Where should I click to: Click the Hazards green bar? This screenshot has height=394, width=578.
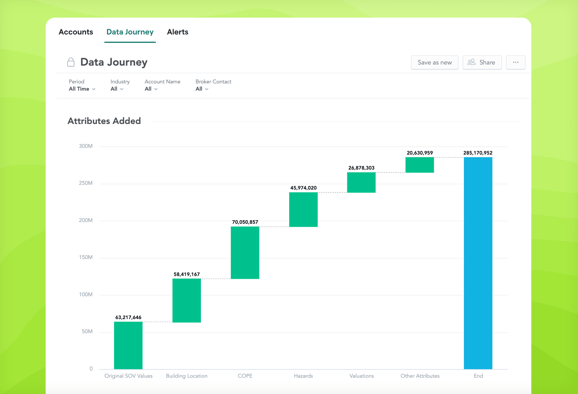(303, 209)
